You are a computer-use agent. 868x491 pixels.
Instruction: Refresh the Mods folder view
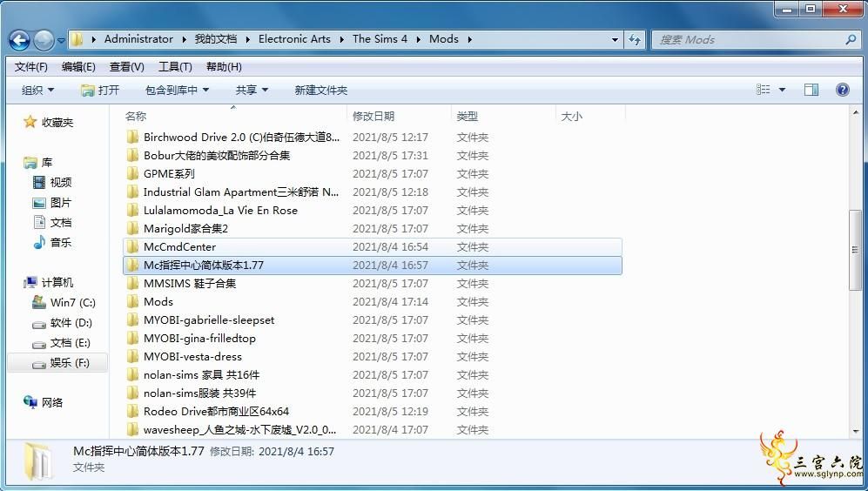635,40
